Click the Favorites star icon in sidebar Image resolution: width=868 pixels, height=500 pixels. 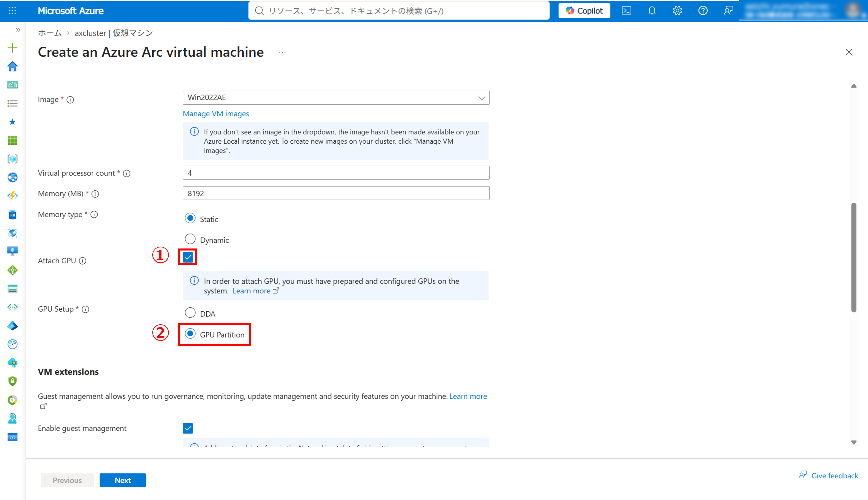12,122
